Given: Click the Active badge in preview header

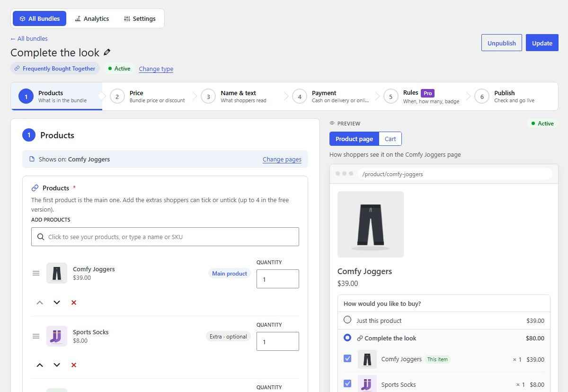Looking at the screenshot, I should [542, 124].
